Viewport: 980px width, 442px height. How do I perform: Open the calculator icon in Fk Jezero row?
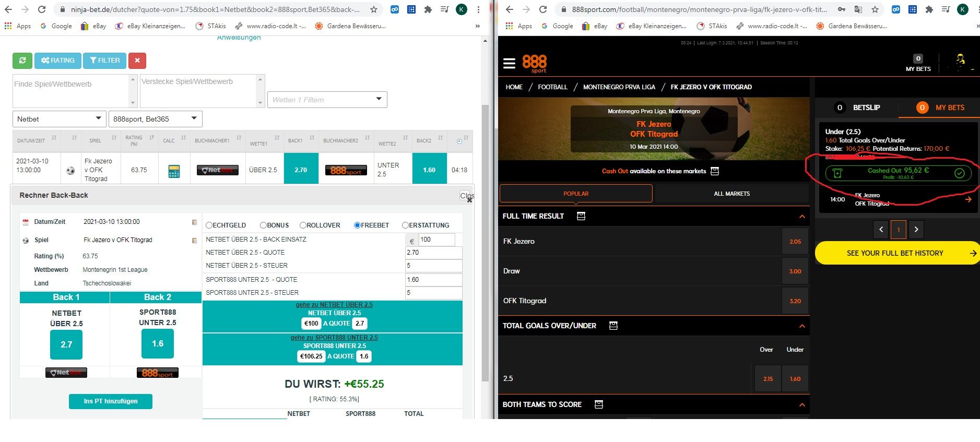174,171
